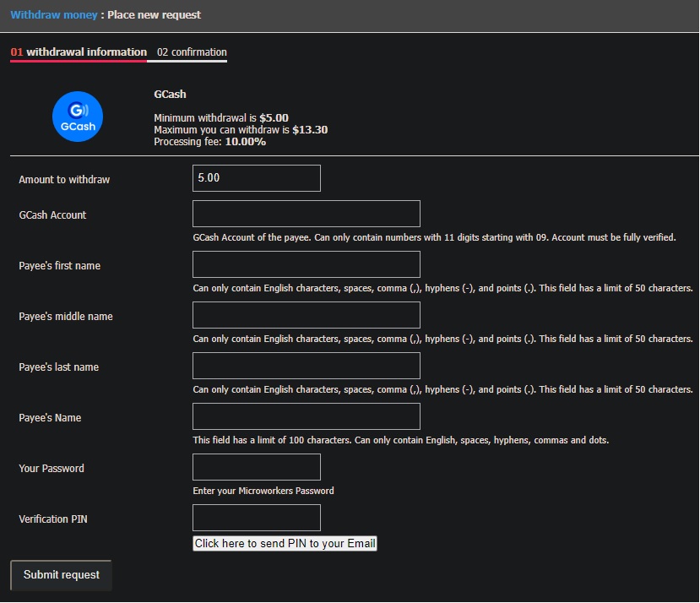Image resolution: width=700 pixels, height=603 pixels.
Task: Click the Verification PIN input box
Action: point(257,518)
